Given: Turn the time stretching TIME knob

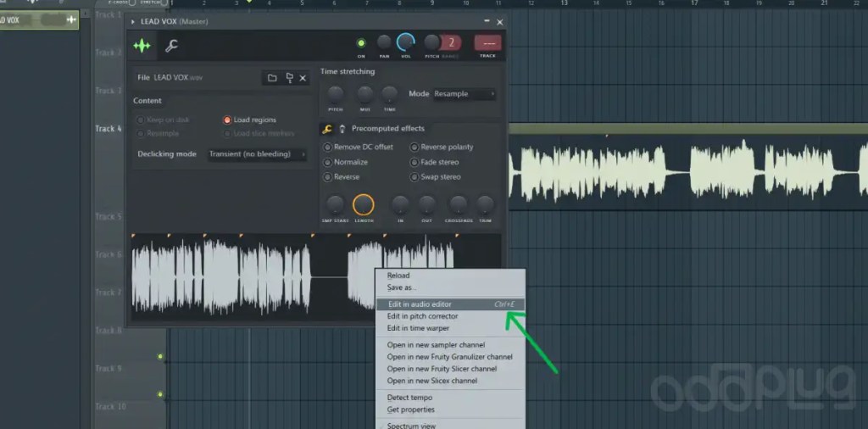Looking at the screenshot, I should 390,95.
